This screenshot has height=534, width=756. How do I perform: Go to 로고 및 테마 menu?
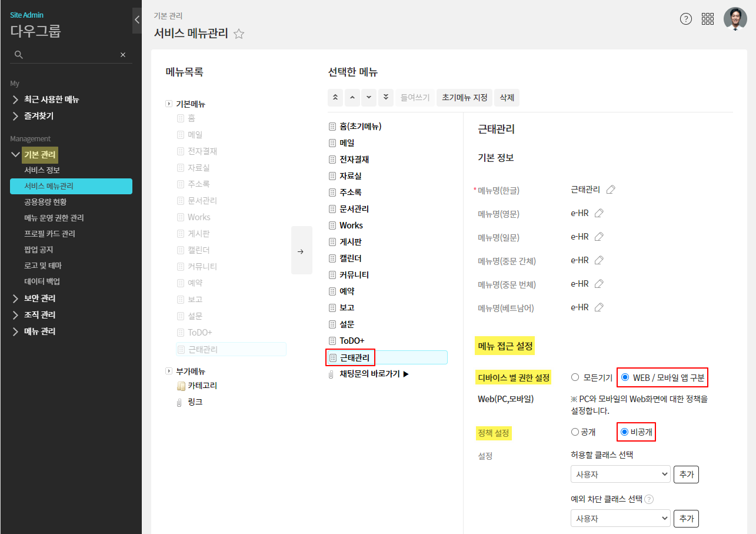coord(43,266)
